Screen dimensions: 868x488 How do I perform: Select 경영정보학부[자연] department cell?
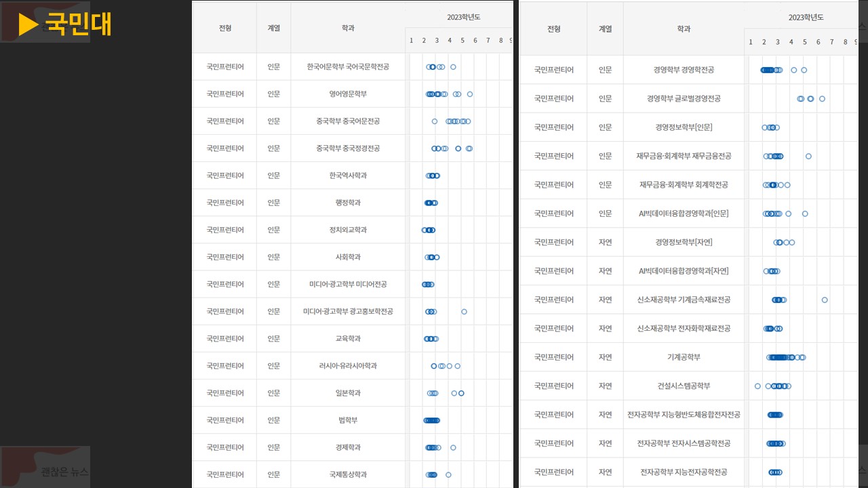684,242
